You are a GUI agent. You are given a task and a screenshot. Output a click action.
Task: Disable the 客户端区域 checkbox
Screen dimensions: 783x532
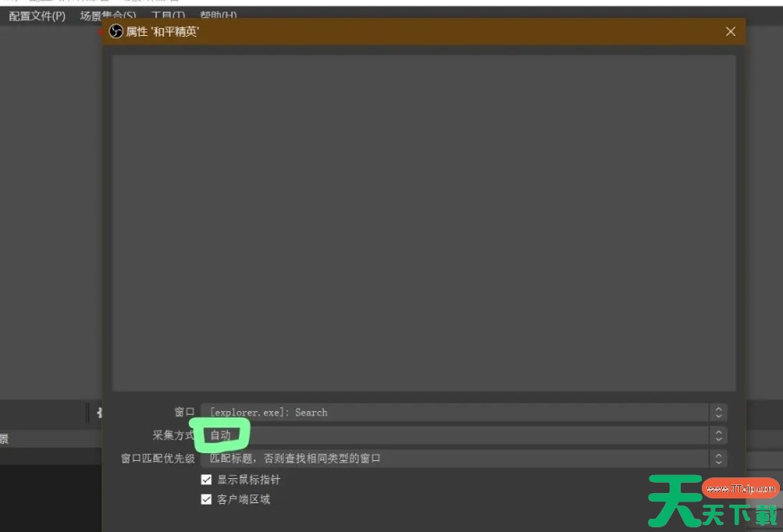click(x=207, y=499)
